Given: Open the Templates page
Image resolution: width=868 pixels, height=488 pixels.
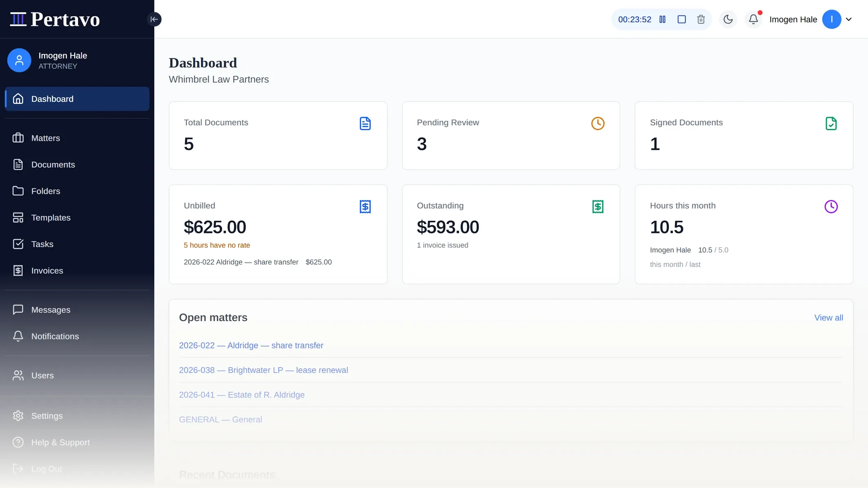Looking at the screenshot, I should (77, 217).
